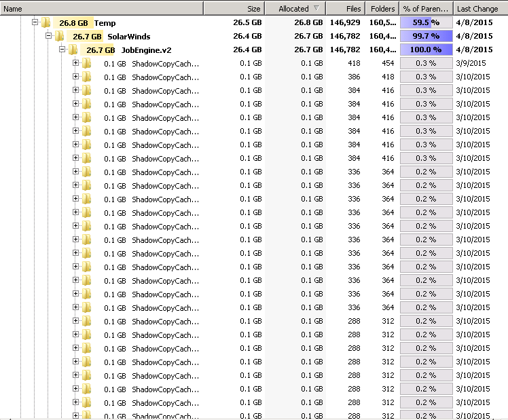Screen dimensions: 508x420
Task: Click the JobEngine.v2 folder icon
Action: coord(73,50)
